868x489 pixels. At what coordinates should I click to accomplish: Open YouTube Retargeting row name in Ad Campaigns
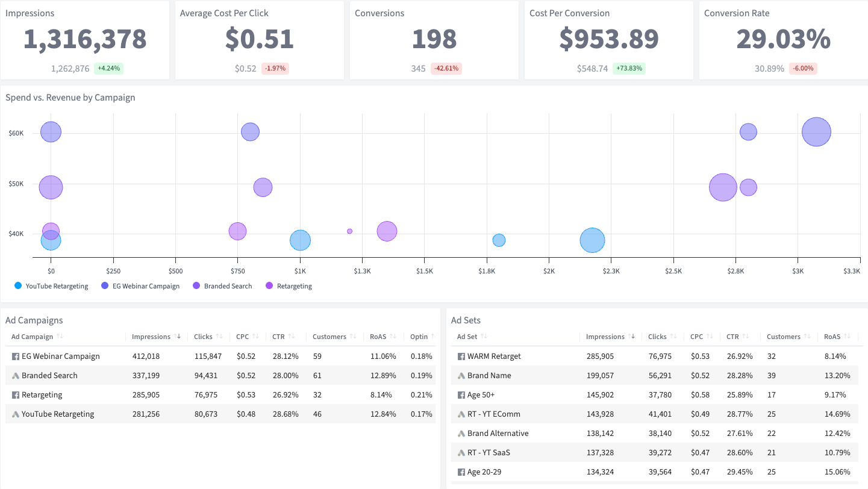[58, 414]
